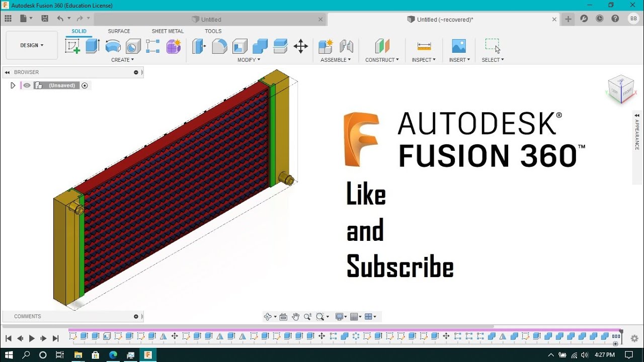Redo the last action
This screenshot has height=362, width=644.
pyautogui.click(x=79, y=19)
